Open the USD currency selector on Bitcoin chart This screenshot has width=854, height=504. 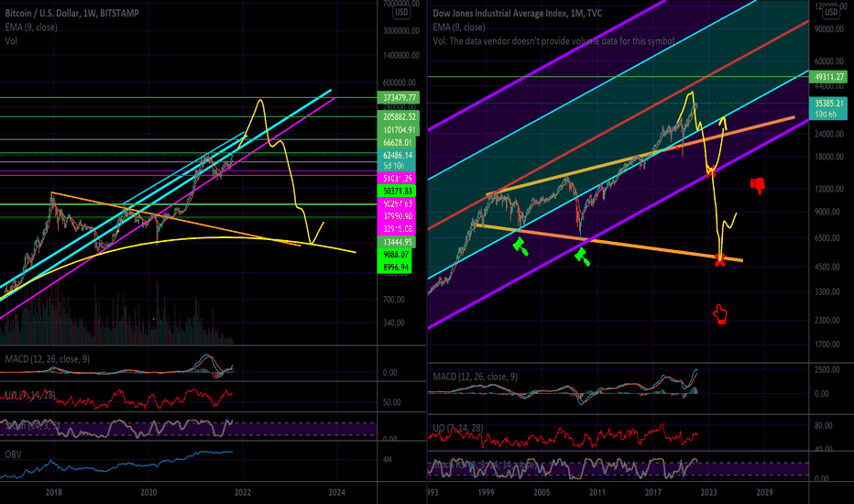pos(401,12)
